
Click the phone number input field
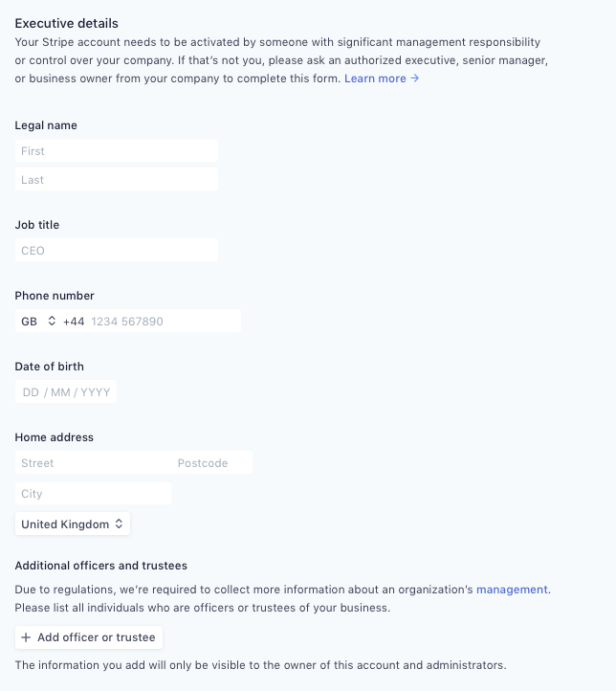[164, 321]
